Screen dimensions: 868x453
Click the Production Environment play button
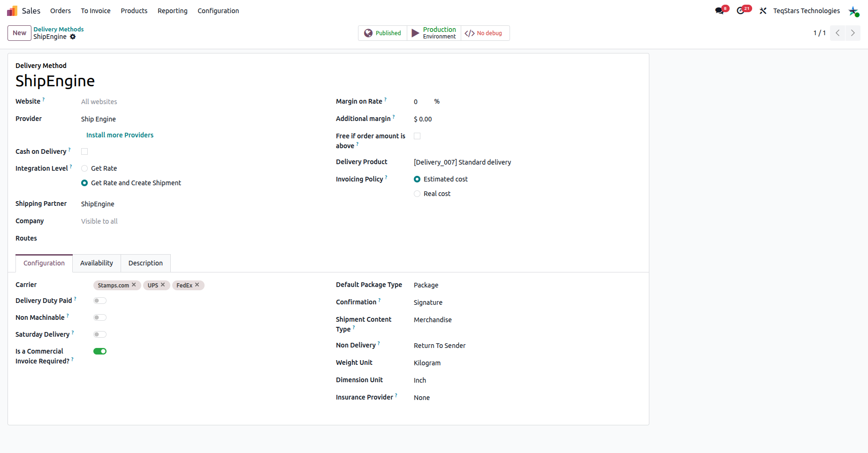tap(434, 33)
